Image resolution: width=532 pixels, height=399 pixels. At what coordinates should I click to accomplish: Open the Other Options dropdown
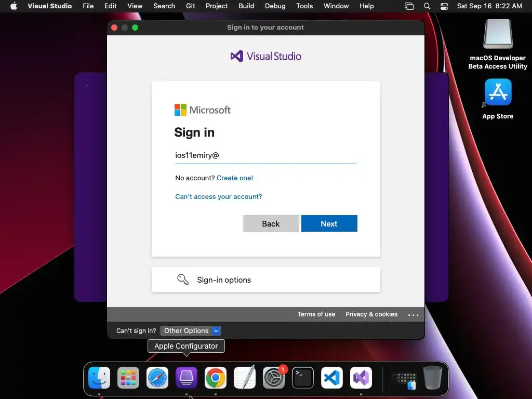[x=190, y=331]
